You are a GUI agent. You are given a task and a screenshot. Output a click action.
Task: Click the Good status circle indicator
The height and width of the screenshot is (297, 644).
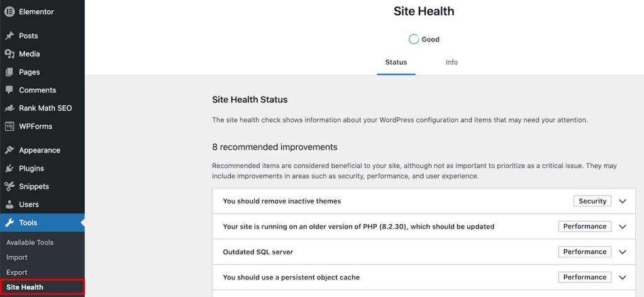[x=414, y=40]
